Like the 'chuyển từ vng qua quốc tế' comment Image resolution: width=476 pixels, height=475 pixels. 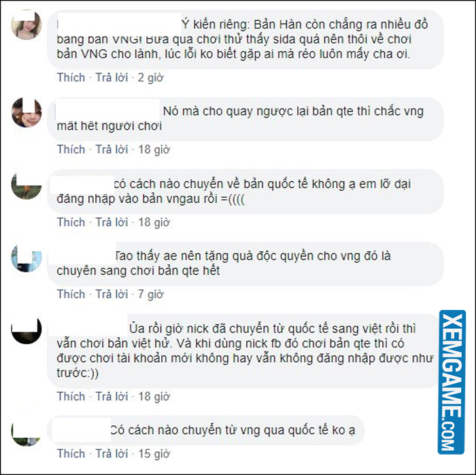click(x=71, y=454)
